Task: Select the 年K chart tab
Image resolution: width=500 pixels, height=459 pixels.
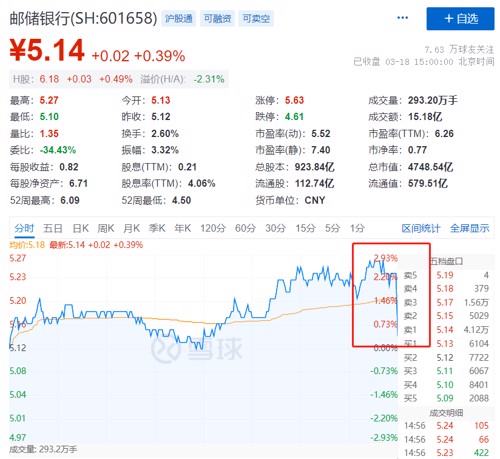Action: pos(183,228)
